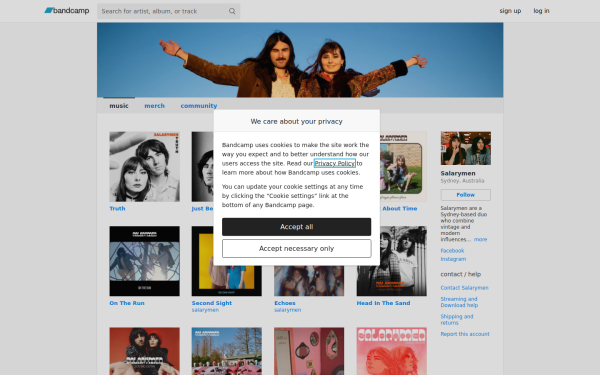Expand the bio with more link
This screenshot has height=375, width=600.
point(480,240)
